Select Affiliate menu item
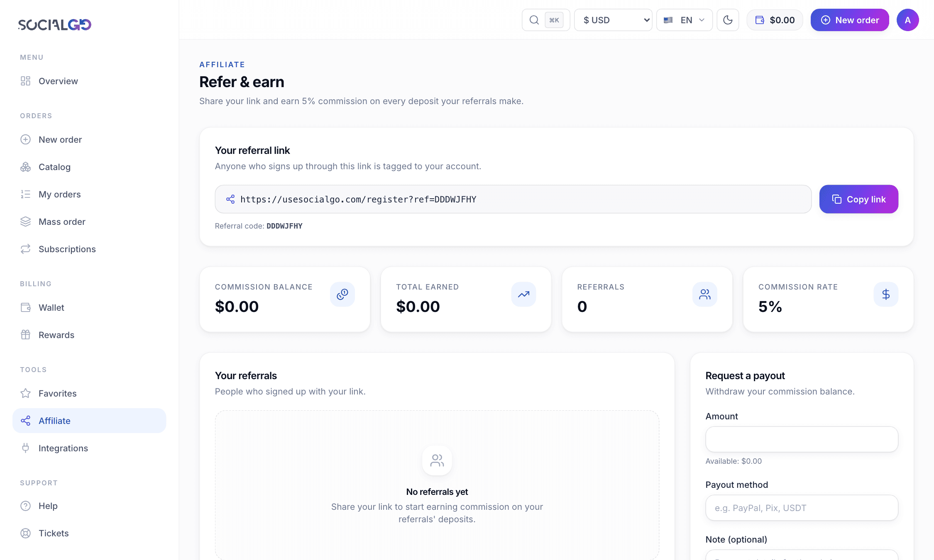This screenshot has width=934, height=560. [x=89, y=421]
